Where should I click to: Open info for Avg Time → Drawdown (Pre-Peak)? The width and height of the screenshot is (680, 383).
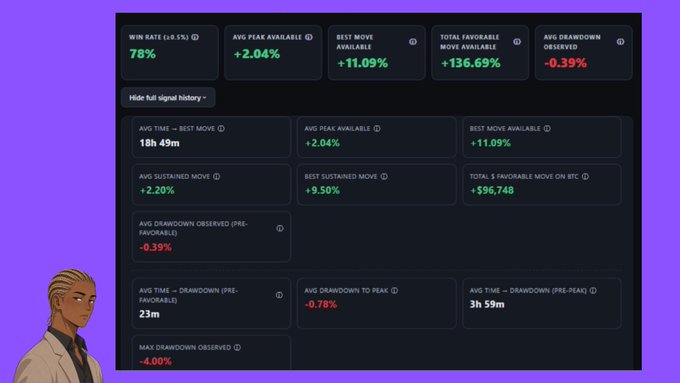(593, 291)
